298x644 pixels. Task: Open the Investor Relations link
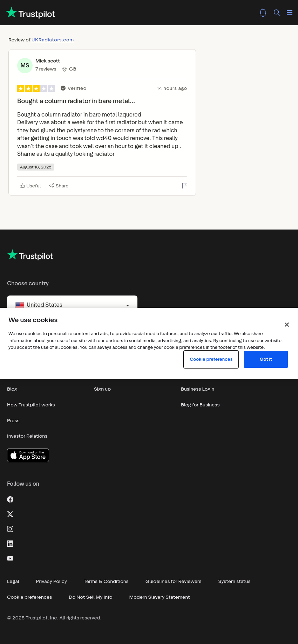tap(27, 436)
